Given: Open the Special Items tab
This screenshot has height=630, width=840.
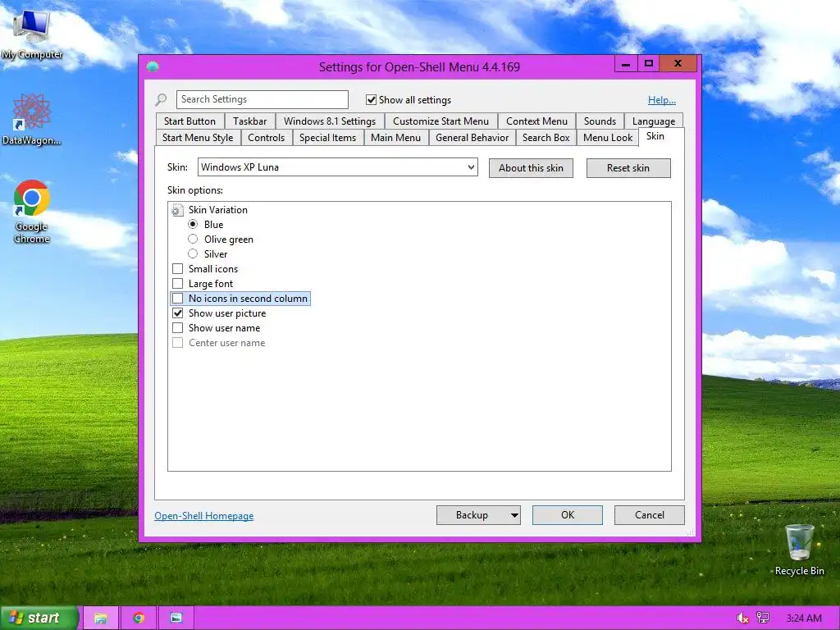Looking at the screenshot, I should (x=328, y=138).
